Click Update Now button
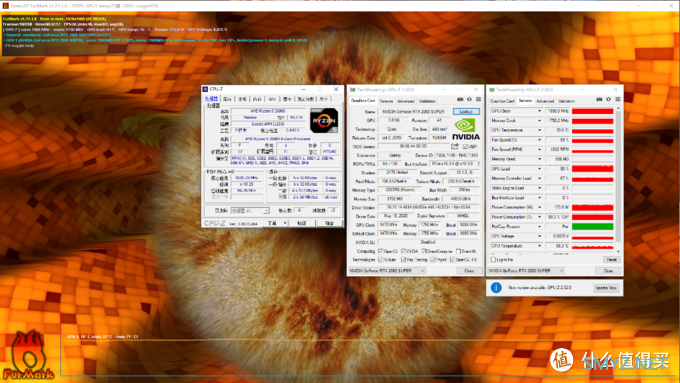This screenshot has width=680, height=383. pos(606,288)
